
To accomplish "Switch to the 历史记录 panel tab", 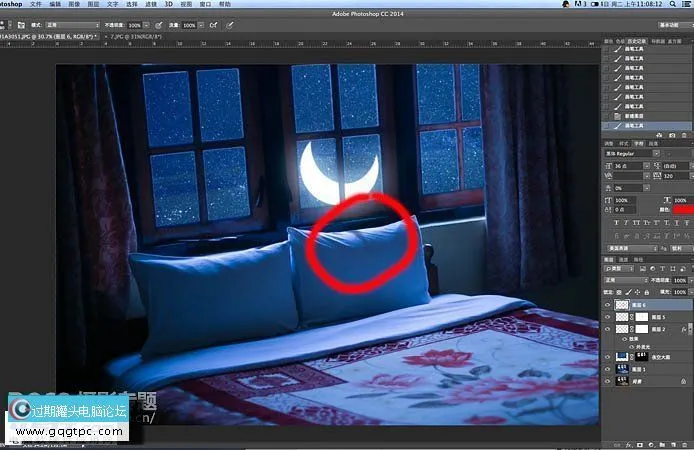I will click(639, 41).
